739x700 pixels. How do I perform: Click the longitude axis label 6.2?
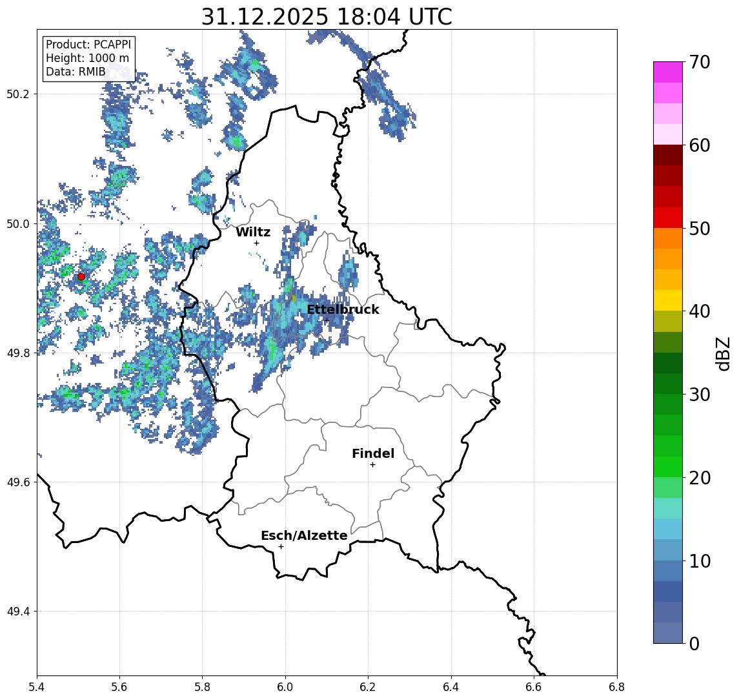click(x=368, y=687)
